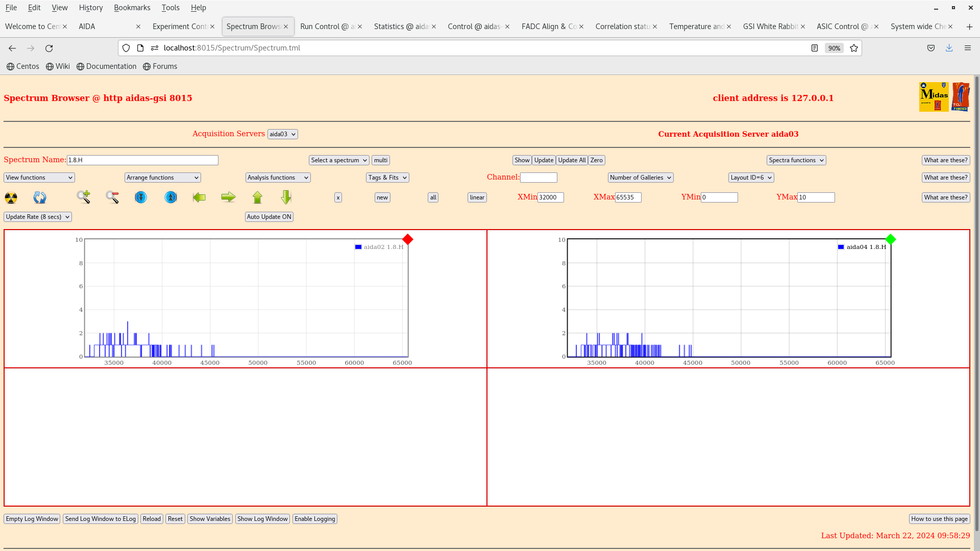Open Layout ID=6 dropdown
This screenshot has width=980, height=551.
[751, 178]
